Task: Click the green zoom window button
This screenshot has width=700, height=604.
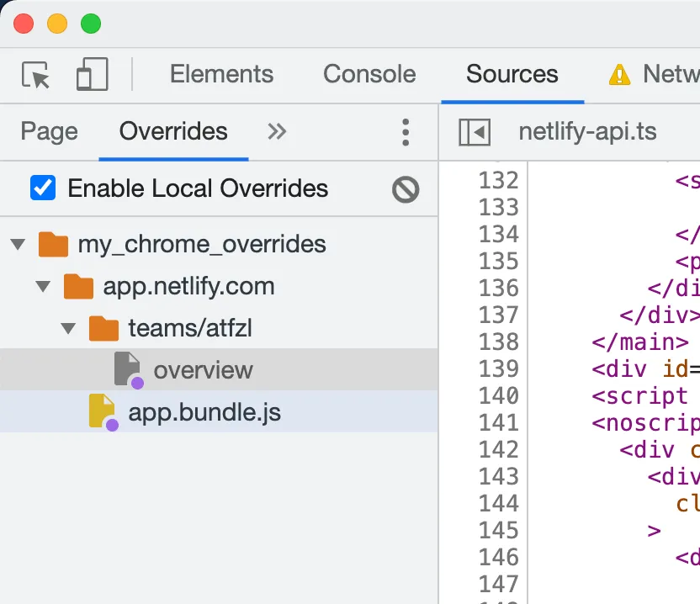Action: pos(91,24)
